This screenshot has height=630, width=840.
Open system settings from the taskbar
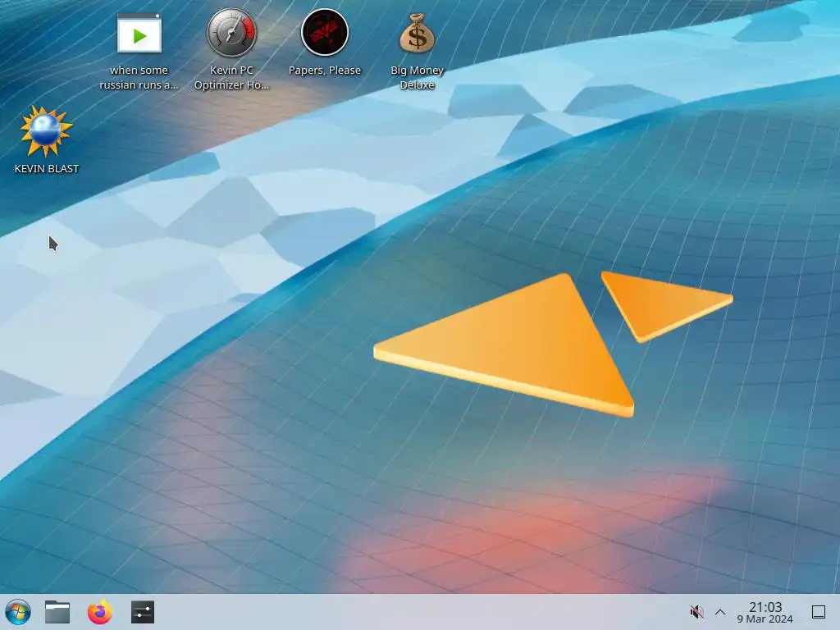[143, 612]
